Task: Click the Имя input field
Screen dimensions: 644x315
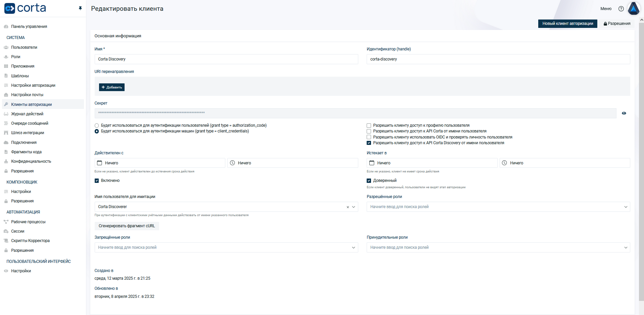Action: (226, 59)
